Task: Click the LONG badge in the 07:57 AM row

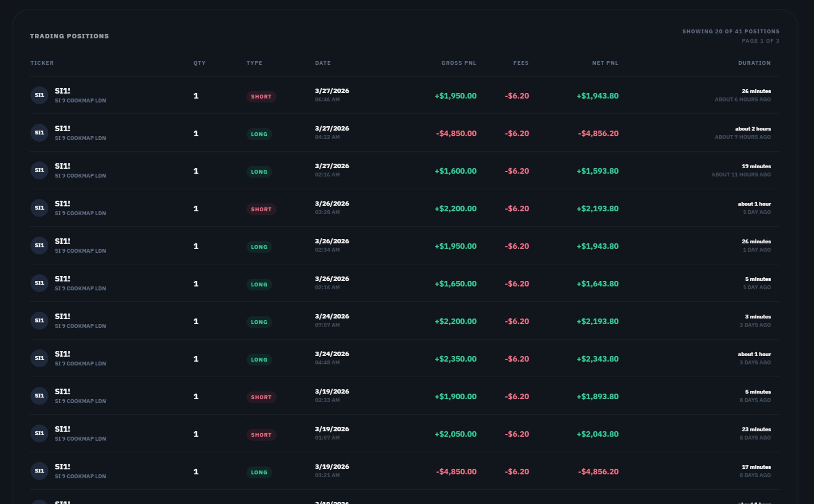Action: pyautogui.click(x=259, y=322)
